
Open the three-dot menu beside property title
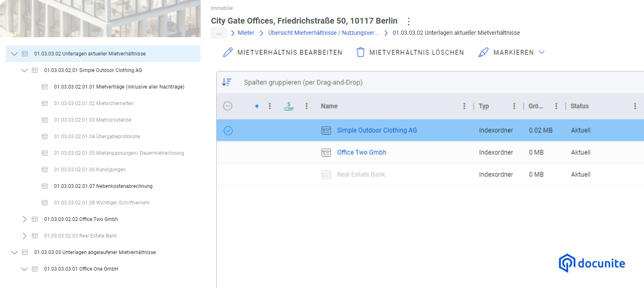point(409,21)
